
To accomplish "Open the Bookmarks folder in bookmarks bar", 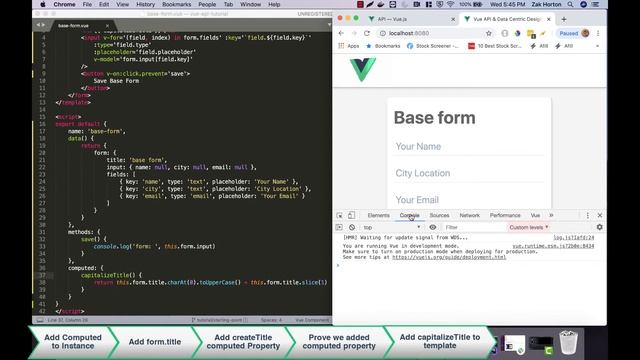I will (x=383, y=46).
